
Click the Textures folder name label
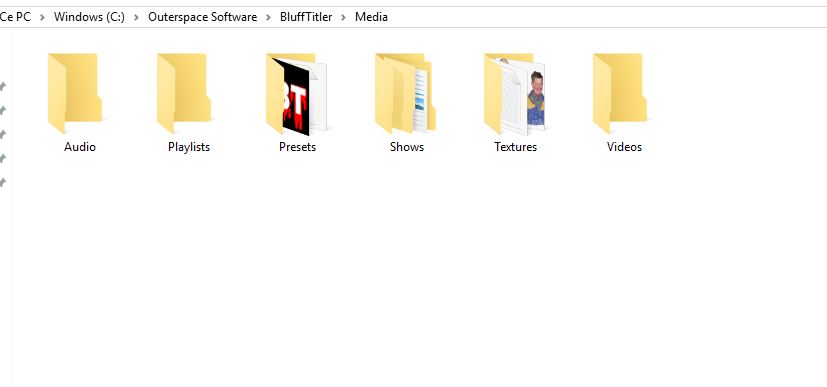pos(515,147)
